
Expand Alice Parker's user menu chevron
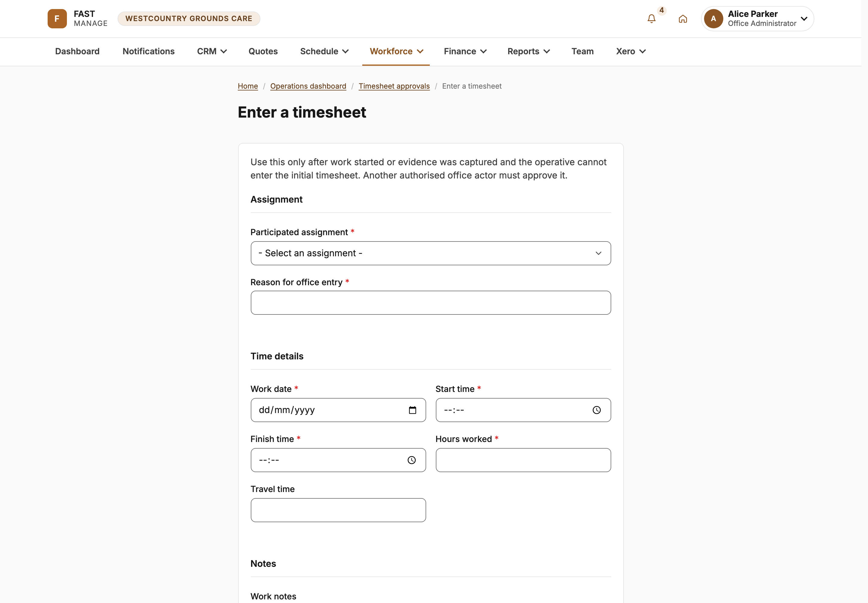click(x=804, y=18)
